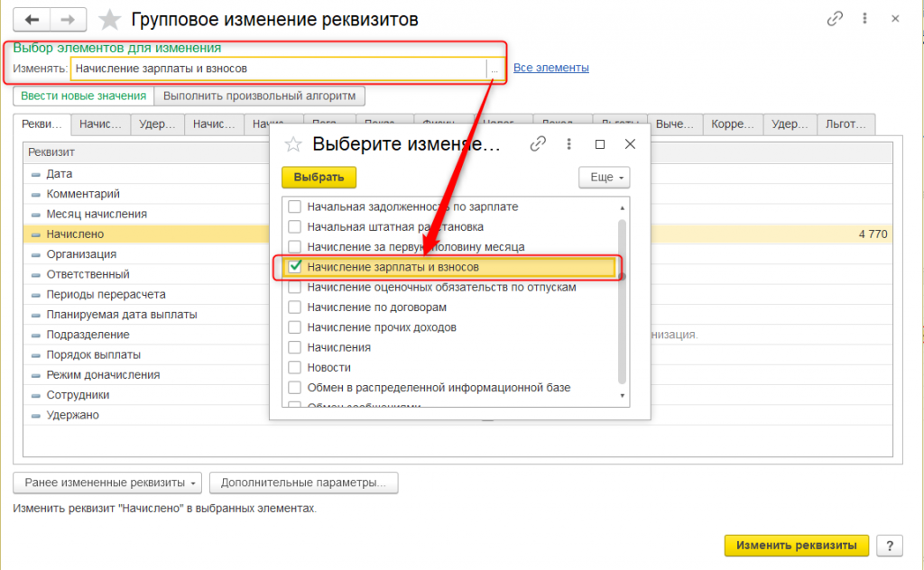The image size is (924, 570).
Task: Open the Еще dropdown menu
Action: [604, 178]
